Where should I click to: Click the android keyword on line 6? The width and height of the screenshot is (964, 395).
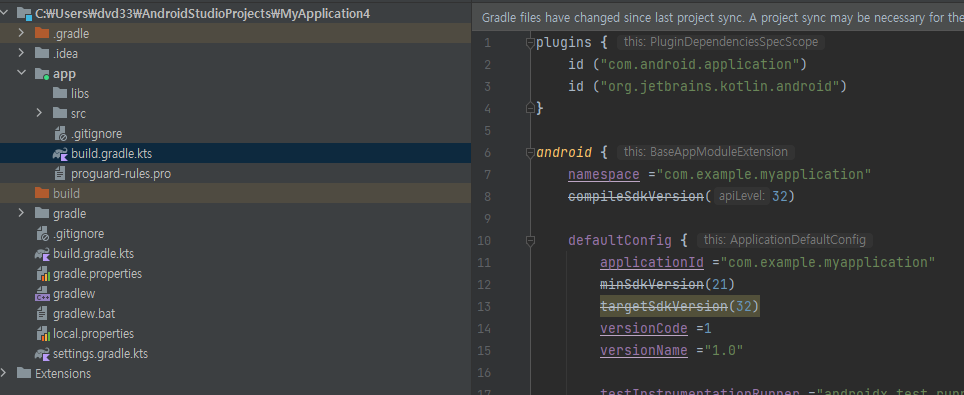(x=564, y=152)
